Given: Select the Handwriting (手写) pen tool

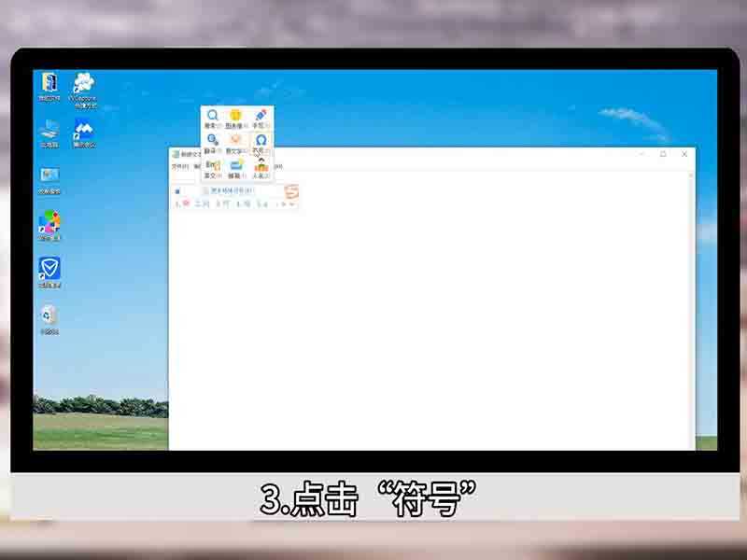Looking at the screenshot, I should pyautogui.click(x=261, y=115).
